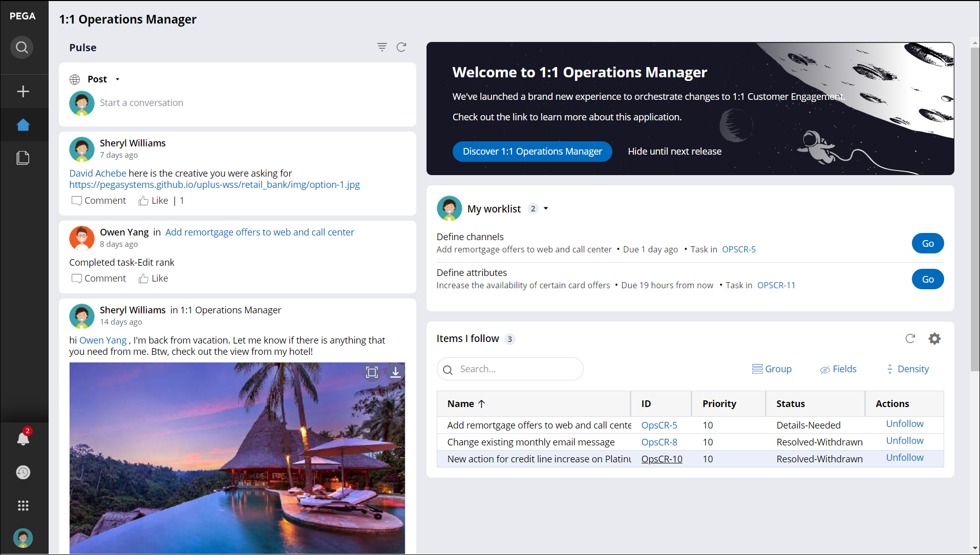
Task: Click Discover 1:1 Operations Manager button
Action: (x=532, y=152)
